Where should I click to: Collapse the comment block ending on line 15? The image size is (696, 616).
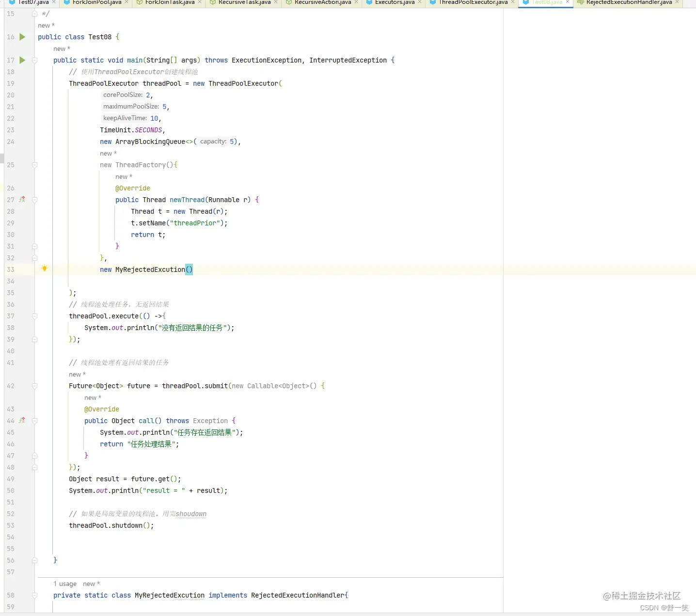tap(34, 14)
